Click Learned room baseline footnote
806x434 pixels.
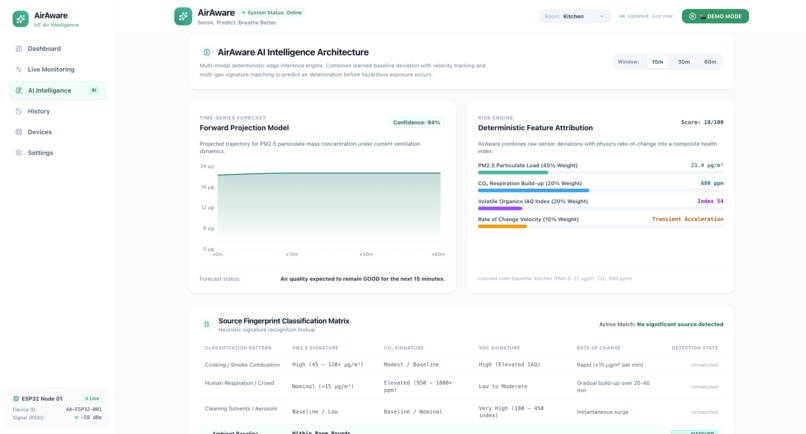coord(555,279)
